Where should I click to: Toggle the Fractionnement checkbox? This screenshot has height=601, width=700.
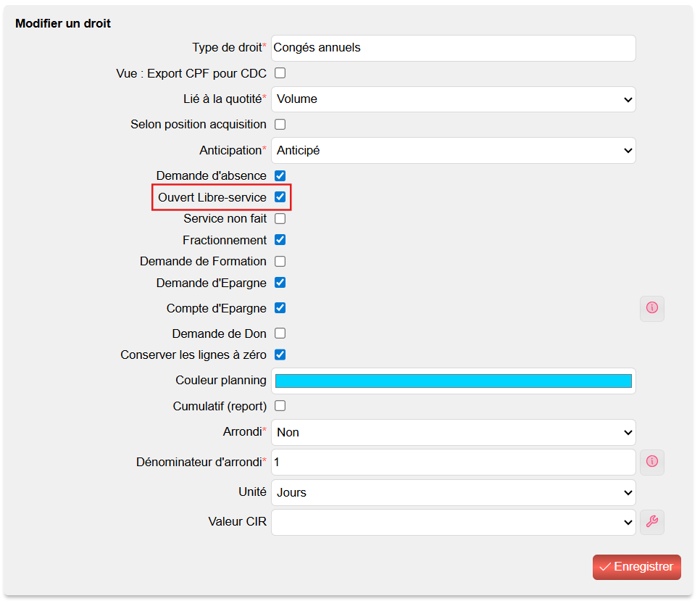[280, 240]
